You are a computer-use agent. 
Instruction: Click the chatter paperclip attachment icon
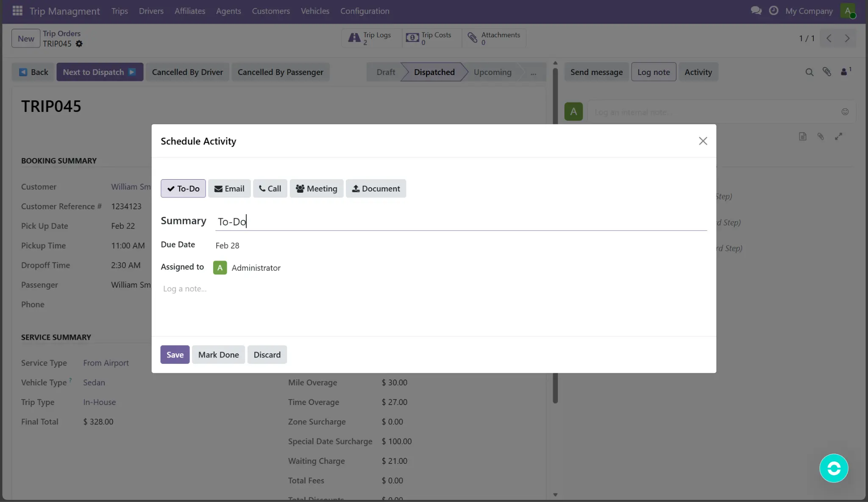pyautogui.click(x=827, y=72)
